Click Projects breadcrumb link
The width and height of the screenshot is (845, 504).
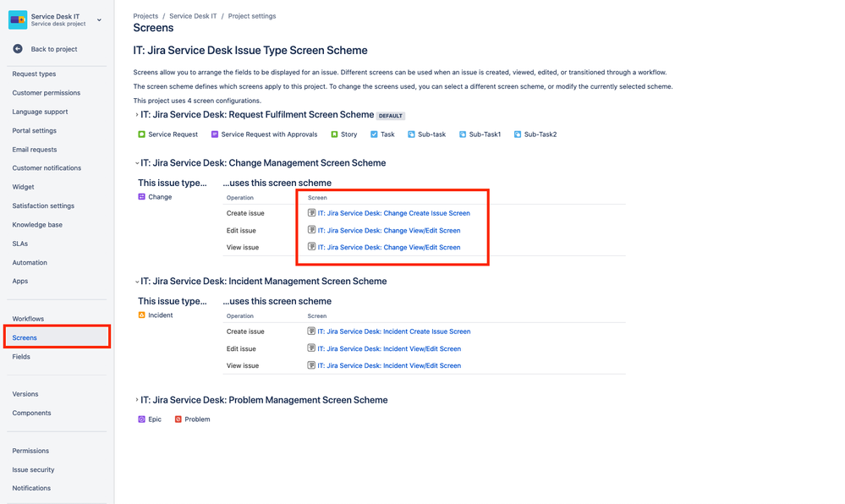pyautogui.click(x=145, y=16)
